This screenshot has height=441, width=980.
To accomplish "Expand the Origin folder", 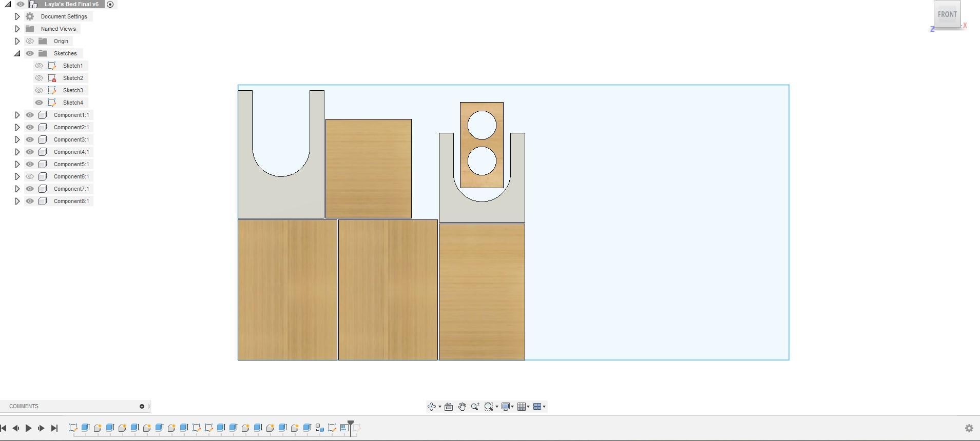I will (17, 41).
